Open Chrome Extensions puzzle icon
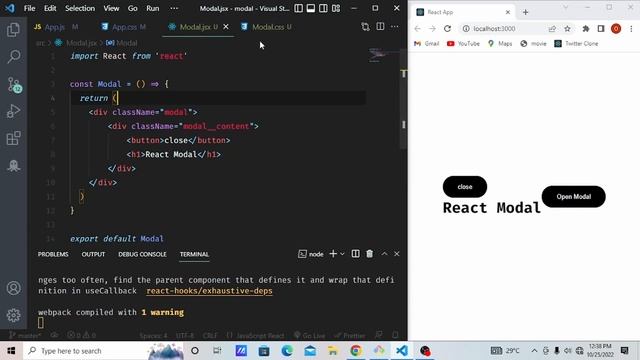The width and height of the screenshot is (640, 360). coord(586,29)
